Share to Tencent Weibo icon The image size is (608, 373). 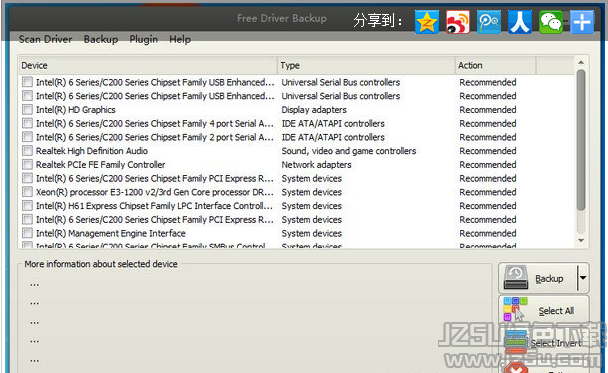point(489,22)
